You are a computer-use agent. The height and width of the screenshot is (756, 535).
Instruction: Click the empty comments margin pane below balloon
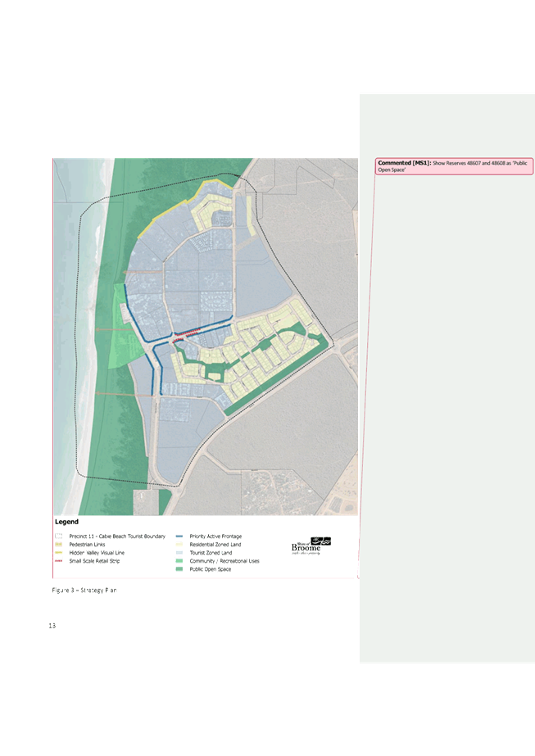pos(447,410)
